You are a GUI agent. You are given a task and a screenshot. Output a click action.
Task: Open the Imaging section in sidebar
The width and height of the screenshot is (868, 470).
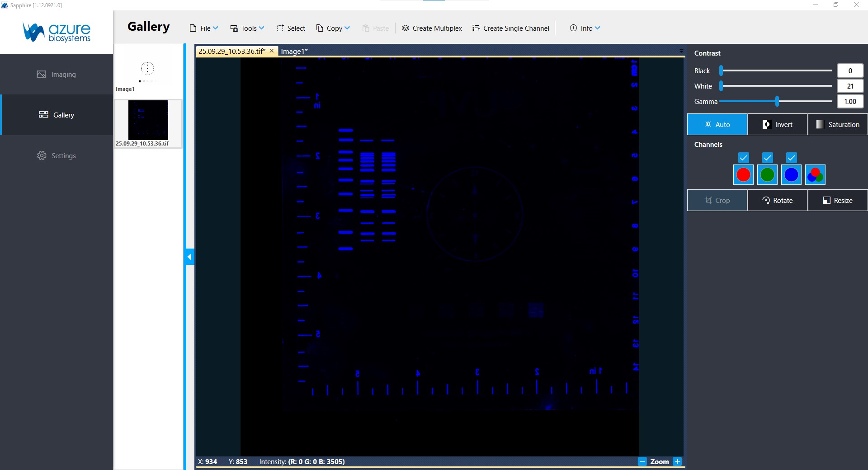tap(57, 74)
